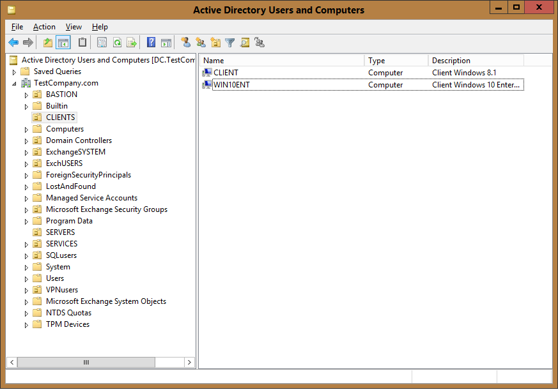Open Properties via the toolbar icon
558x392 pixels.
click(102, 43)
